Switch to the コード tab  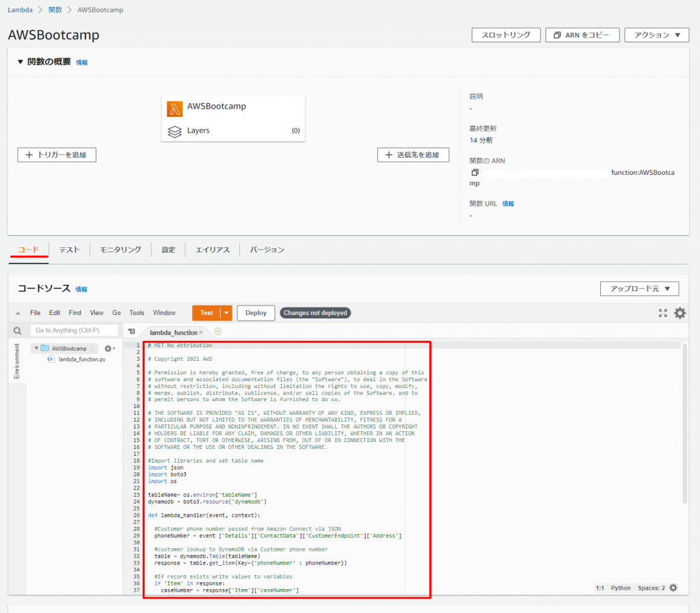[x=29, y=250]
